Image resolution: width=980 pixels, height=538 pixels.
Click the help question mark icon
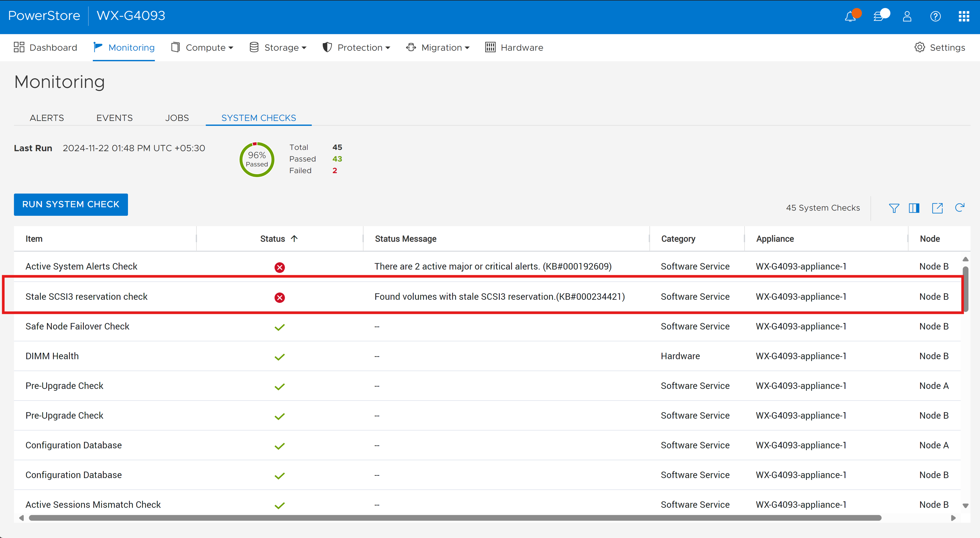pyautogui.click(x=935, y=17)
